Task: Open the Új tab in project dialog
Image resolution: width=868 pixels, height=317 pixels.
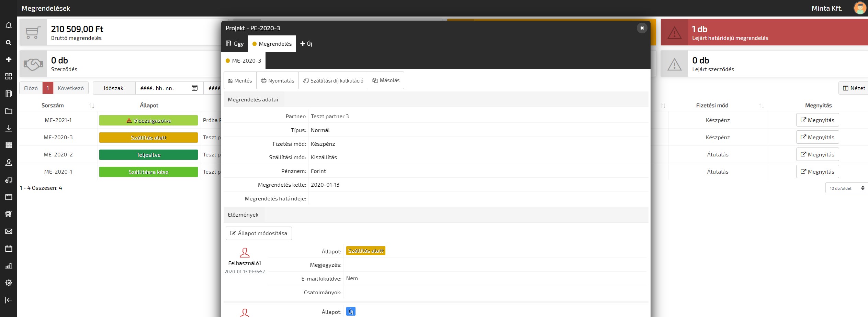Action: point(306,44)
